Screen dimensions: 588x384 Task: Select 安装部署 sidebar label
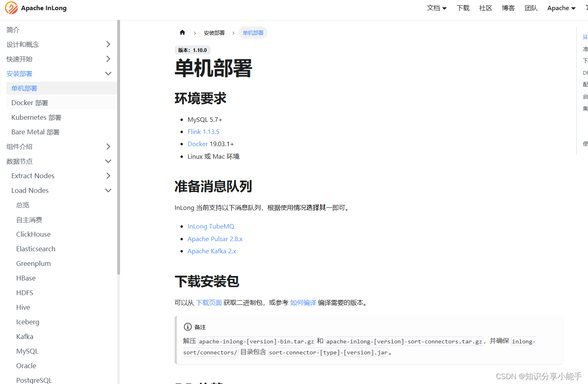click(x=19, y=73)
